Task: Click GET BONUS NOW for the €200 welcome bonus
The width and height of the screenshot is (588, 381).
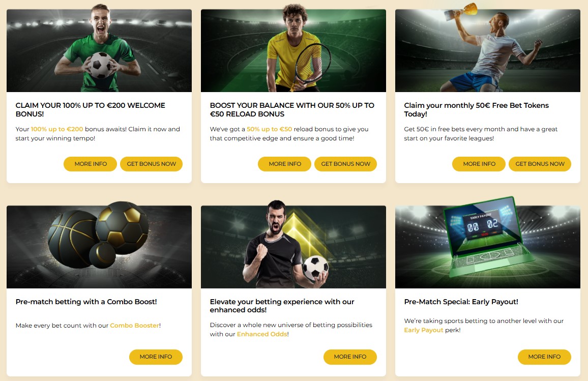Action: point(151,164)
